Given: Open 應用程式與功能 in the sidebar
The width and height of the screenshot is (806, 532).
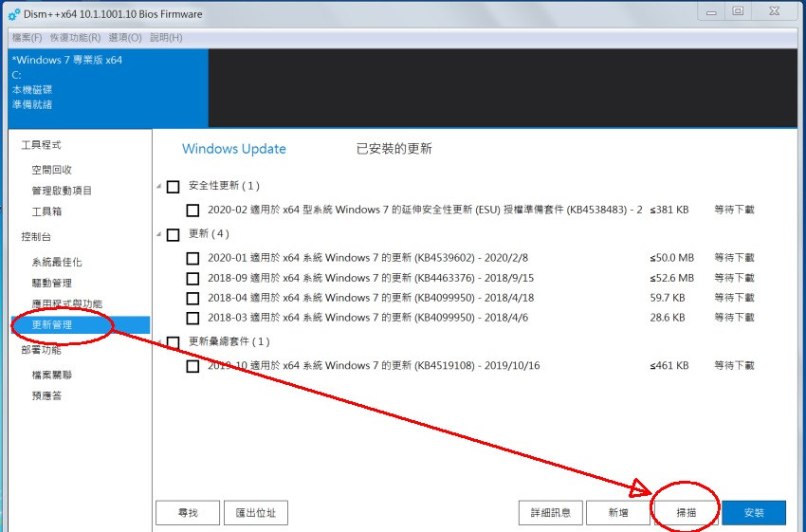Looking at the screenshot, I should click(x=66, y=303).
